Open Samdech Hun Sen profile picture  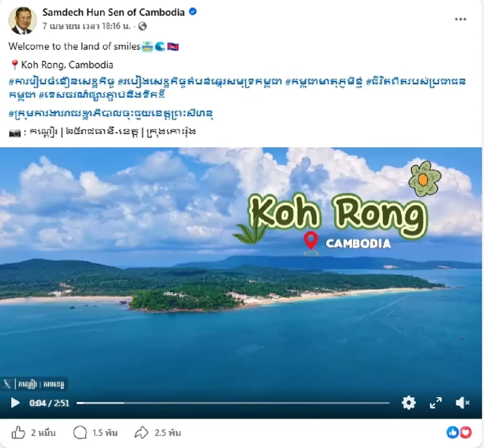pyautogui.click(x=23, y=21)
